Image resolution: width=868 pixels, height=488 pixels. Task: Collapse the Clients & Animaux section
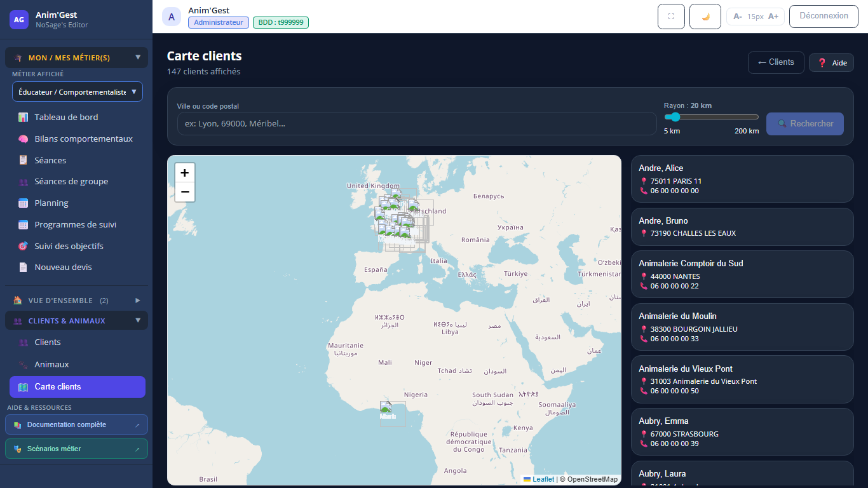[77, 321]
